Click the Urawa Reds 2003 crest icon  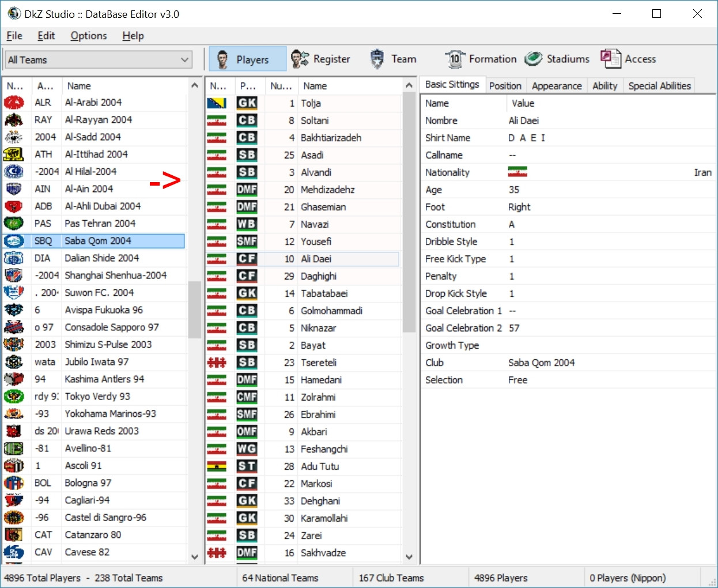coord(14,431)
